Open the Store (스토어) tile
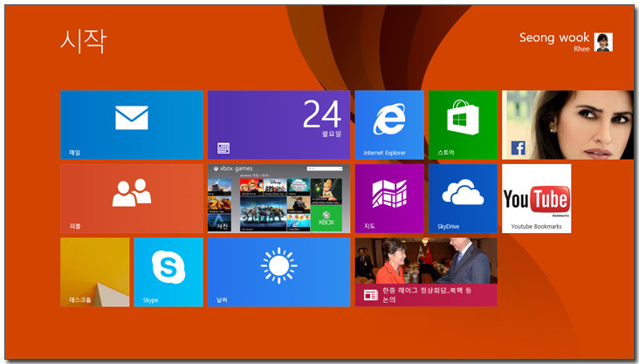This screenshot has height=364, width=639. click(x=462, y=124)
